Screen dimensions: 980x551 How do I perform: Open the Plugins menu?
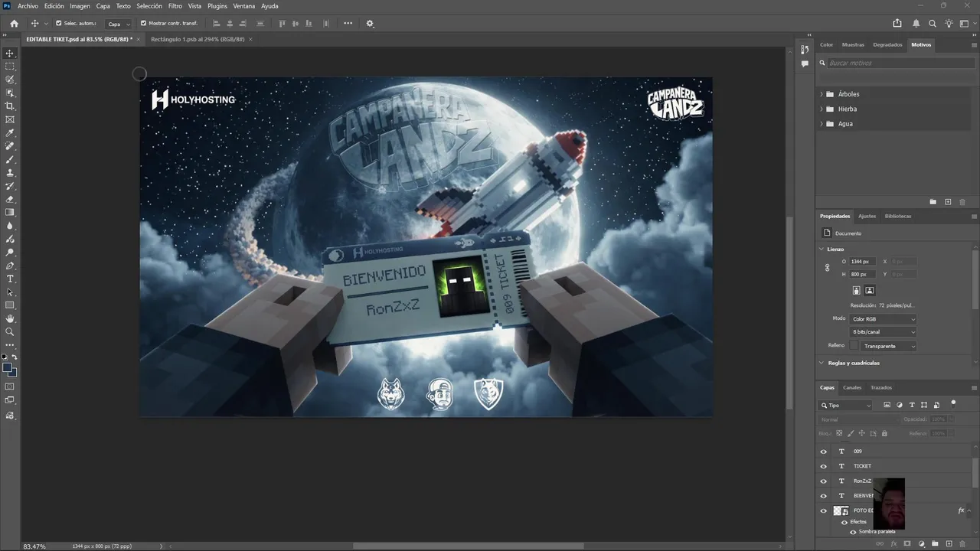tap(217, 6)
